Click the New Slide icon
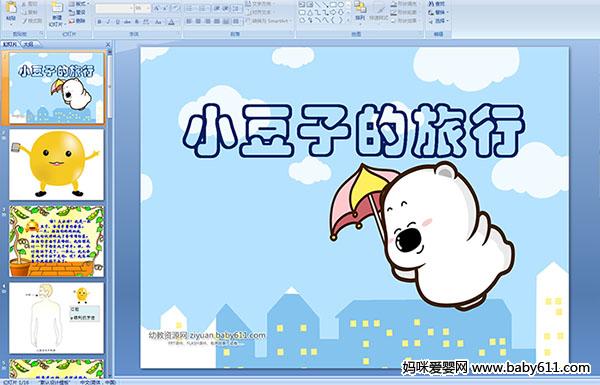The width and height of the screenshot is (600, 385). point(57,13)
